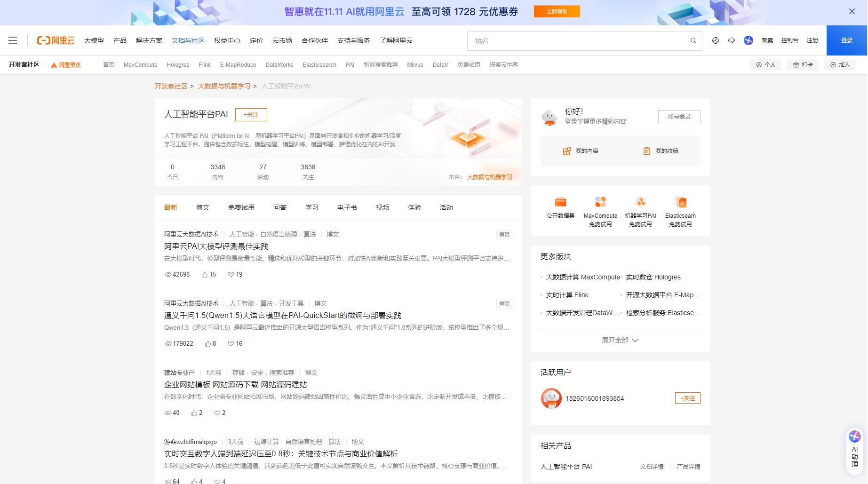
Task: Open Elasticsearch 免费试用 icon
Action: click(x=680, y=201)
